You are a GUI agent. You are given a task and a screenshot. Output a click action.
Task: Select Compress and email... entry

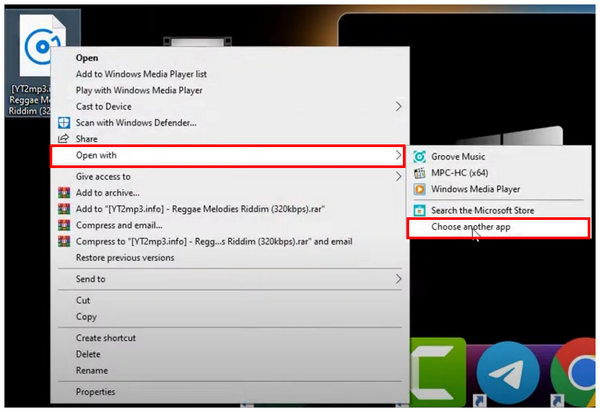[x=119, y=225]
